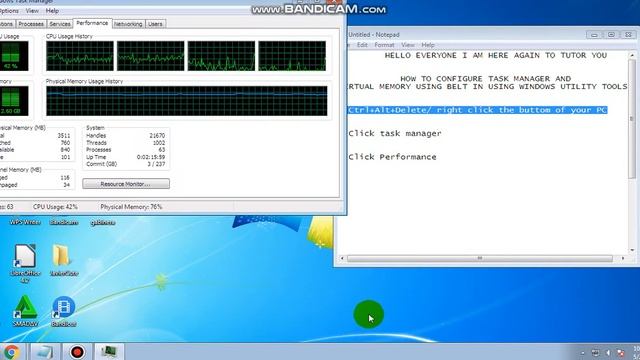Select the WPS Writer desktop shortcut
This screenshot has width=640, height=360.
click(25, 222)
